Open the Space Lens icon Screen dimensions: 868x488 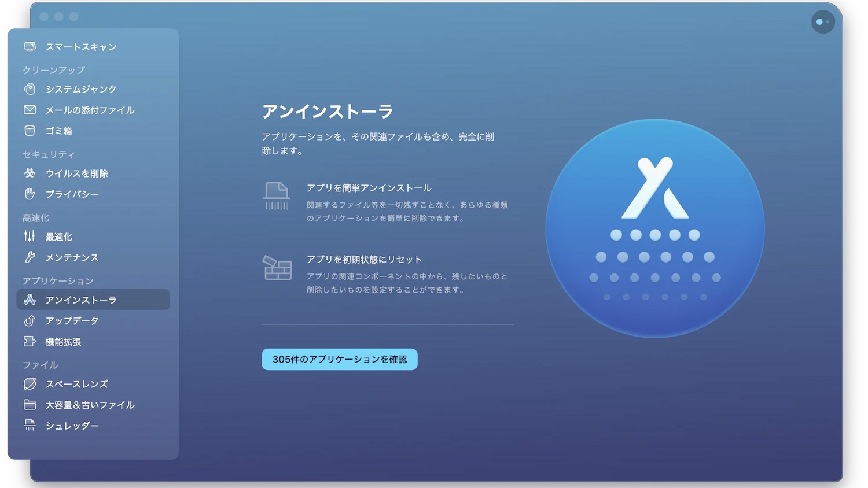click(x=30, y=384)
